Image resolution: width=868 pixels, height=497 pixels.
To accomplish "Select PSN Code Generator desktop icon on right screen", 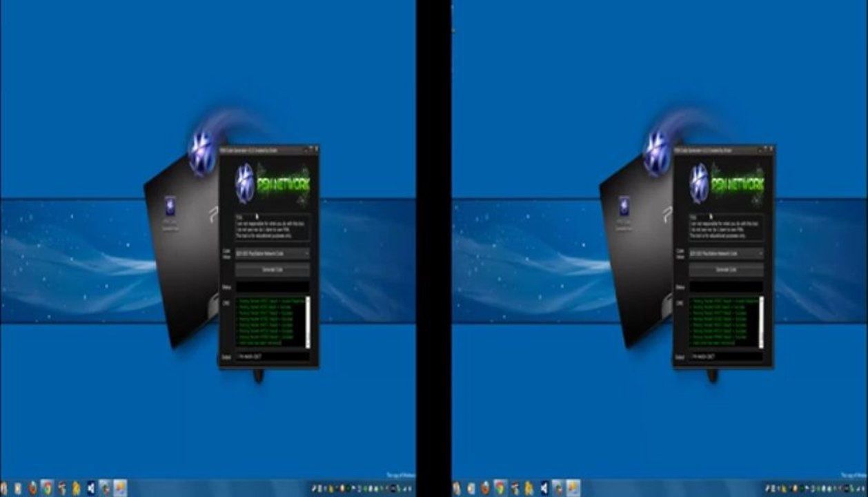I will [624, 212].
